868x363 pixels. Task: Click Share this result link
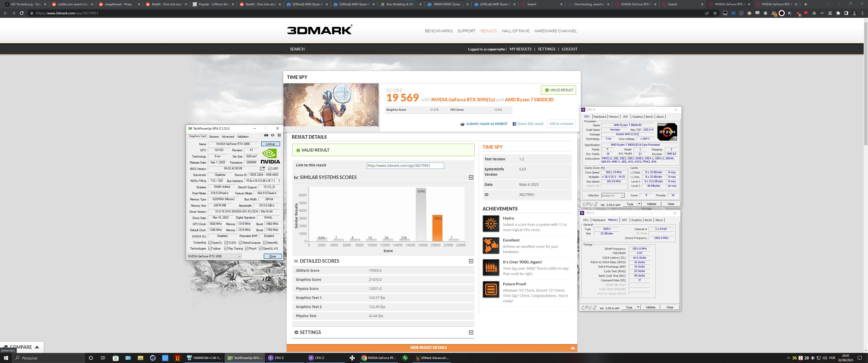point(528,124)
